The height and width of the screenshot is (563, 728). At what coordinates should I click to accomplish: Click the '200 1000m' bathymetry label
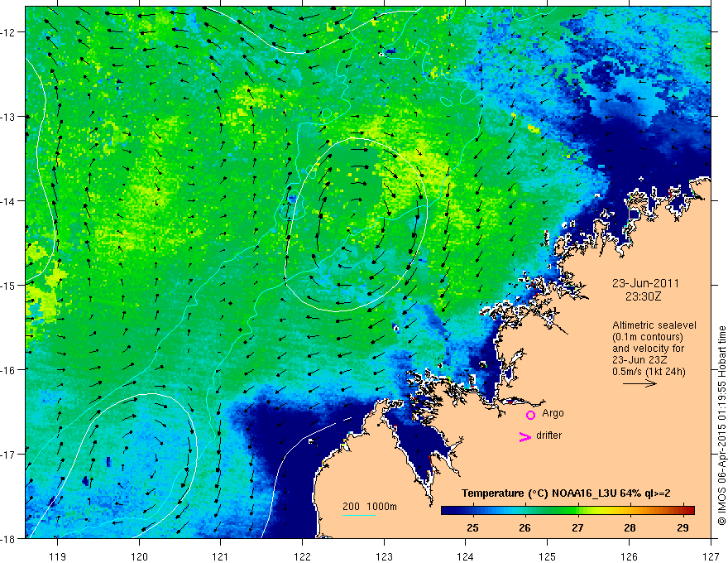[370, 507]
